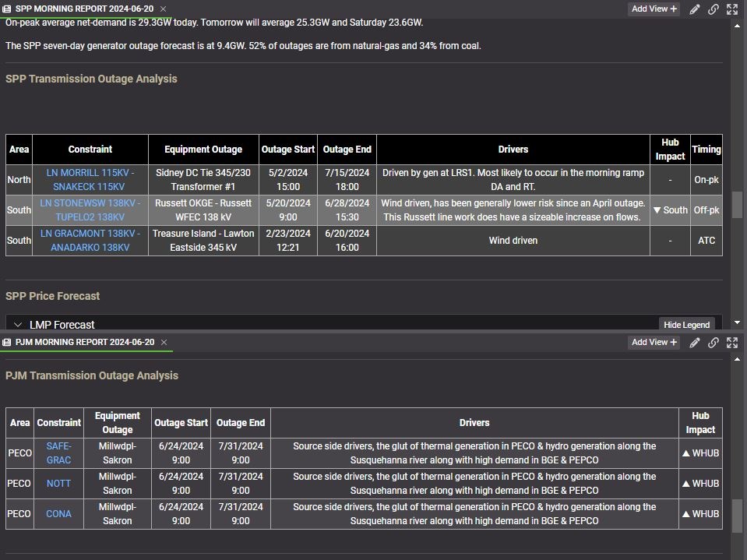Viewport: 747px width, 560px height.
Task: Open LN MORRILL 115KV - SNAKECK constraint link
Action: 90,179
